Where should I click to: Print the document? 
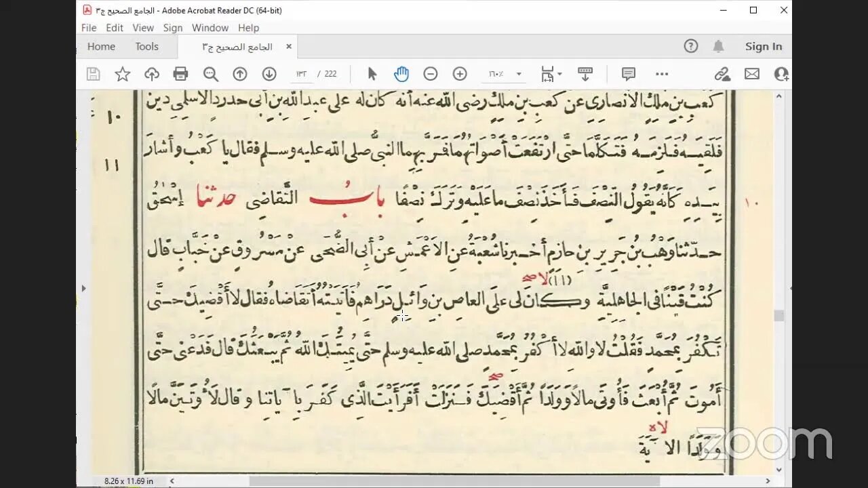180,74
